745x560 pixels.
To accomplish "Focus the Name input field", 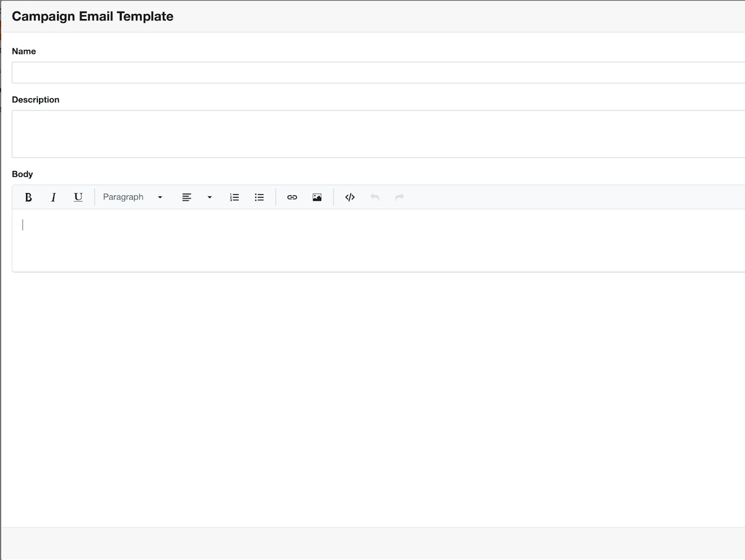I will pyautogui.click(x=378, y=73).
